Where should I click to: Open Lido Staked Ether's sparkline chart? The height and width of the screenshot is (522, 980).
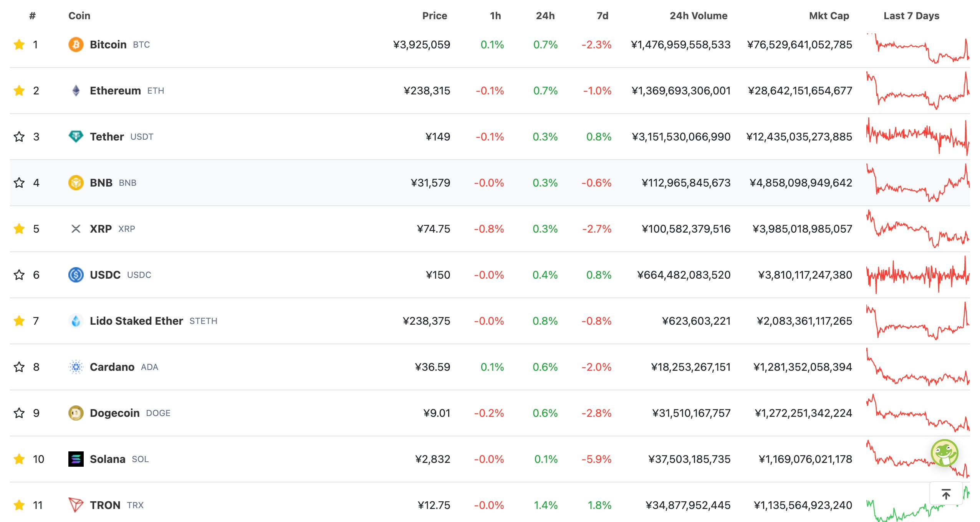(x=918, y=321)
